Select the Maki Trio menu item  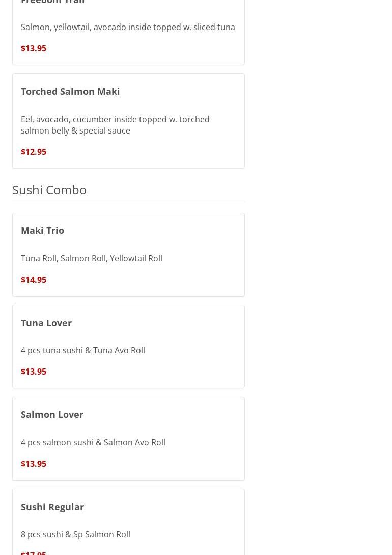click(42, 230)
